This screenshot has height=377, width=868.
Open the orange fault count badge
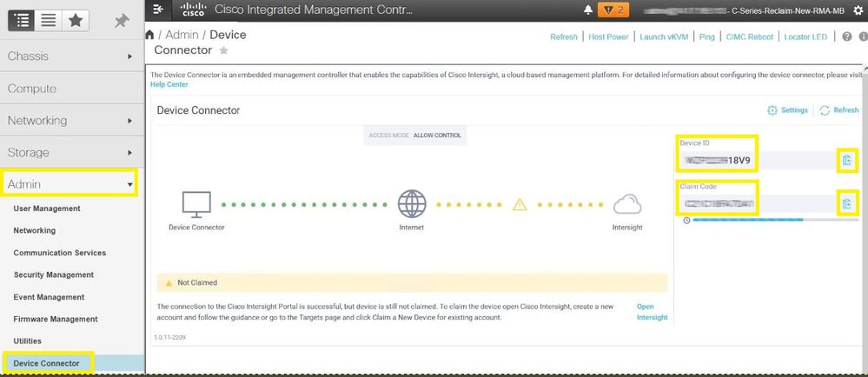tap(613, 10)
